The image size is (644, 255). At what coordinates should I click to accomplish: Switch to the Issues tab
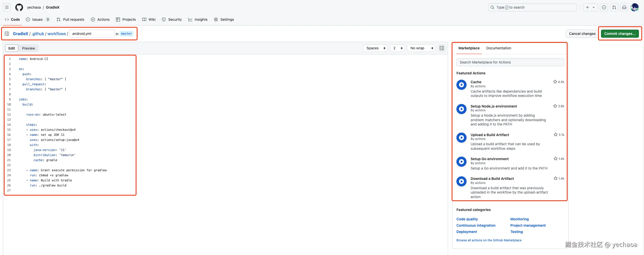click(x=38, y=19)
